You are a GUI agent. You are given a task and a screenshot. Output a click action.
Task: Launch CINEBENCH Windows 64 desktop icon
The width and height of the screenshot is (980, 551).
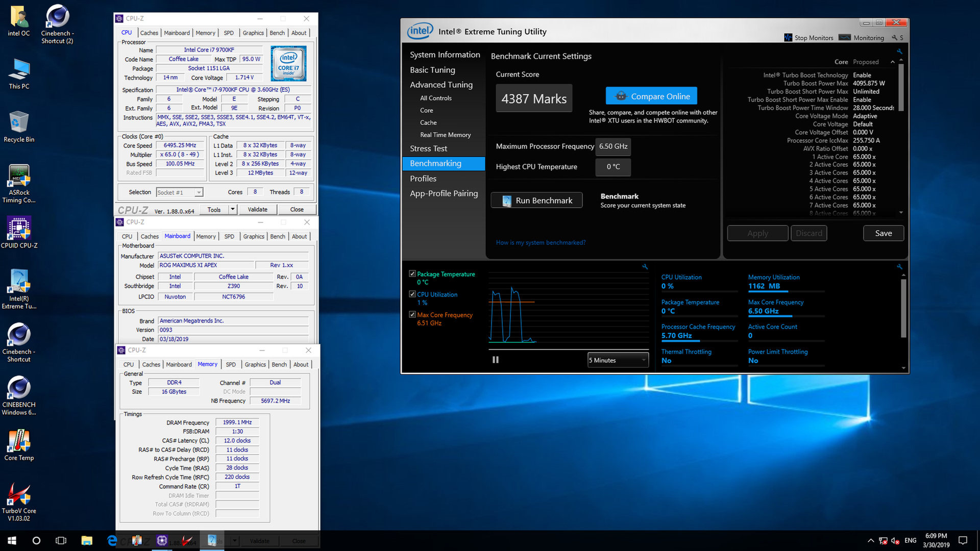pyautogui.click(x=19, y=395)
